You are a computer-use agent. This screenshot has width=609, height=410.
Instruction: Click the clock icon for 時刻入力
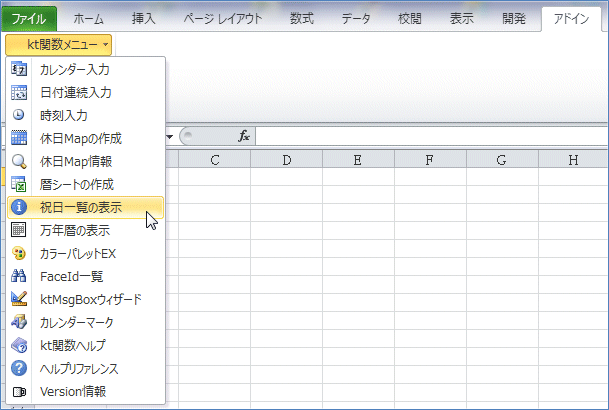point(18,116)
